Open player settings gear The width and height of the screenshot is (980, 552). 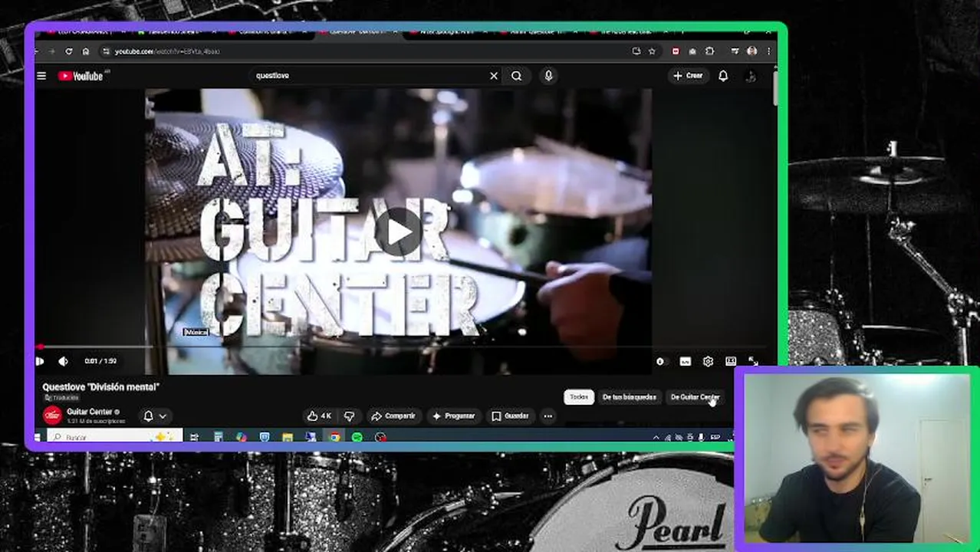click(708, 361)
